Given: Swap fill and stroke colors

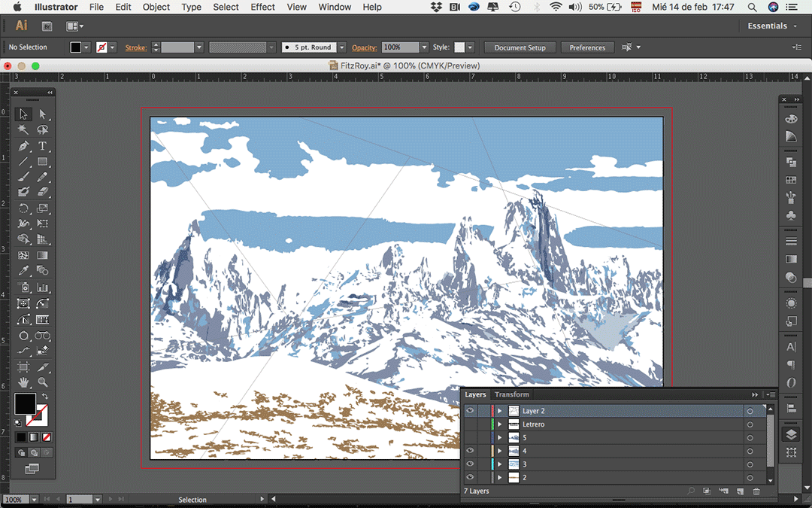Looking at the screenshot, I should pos(45,397).
